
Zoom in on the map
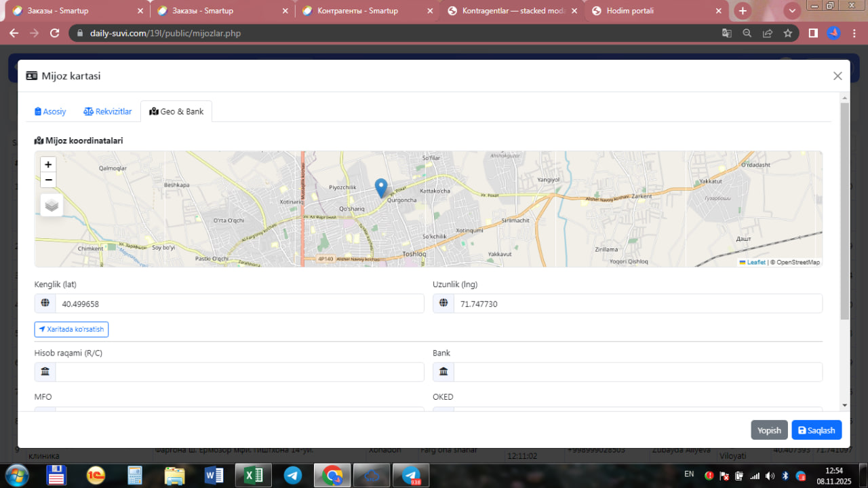(48, 164)
